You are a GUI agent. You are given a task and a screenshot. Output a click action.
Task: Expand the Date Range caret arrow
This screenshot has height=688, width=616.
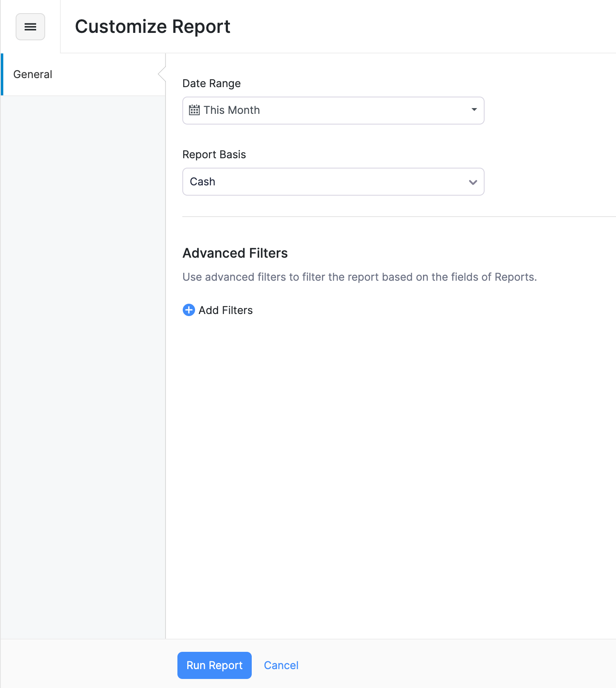(474, 110)
